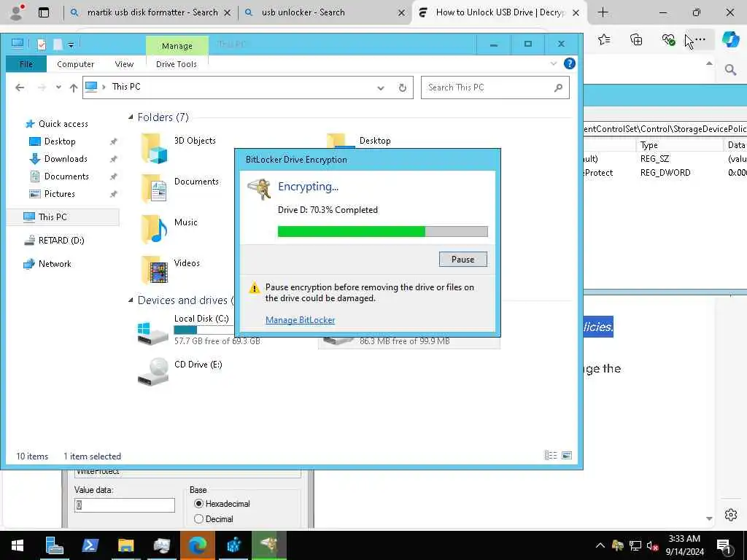This screenshot has height=560, width=747.
Task: Switch to usb unlocker search tab
Action: click(x=325, y=12)
